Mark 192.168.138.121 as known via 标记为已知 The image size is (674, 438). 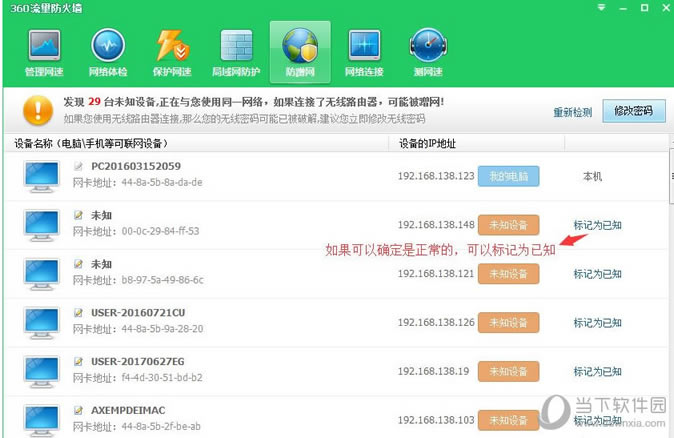(597, 274)
